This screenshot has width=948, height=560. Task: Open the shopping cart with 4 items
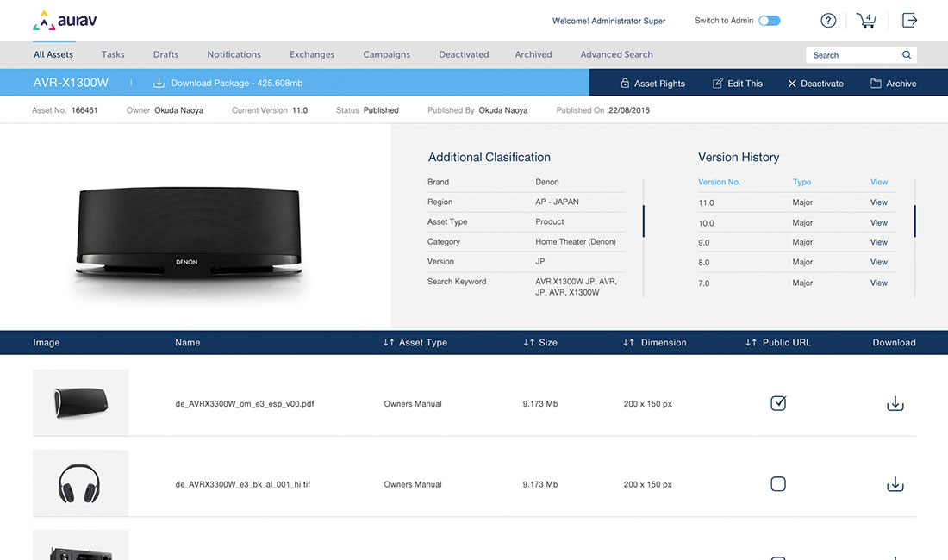point(866,21)
